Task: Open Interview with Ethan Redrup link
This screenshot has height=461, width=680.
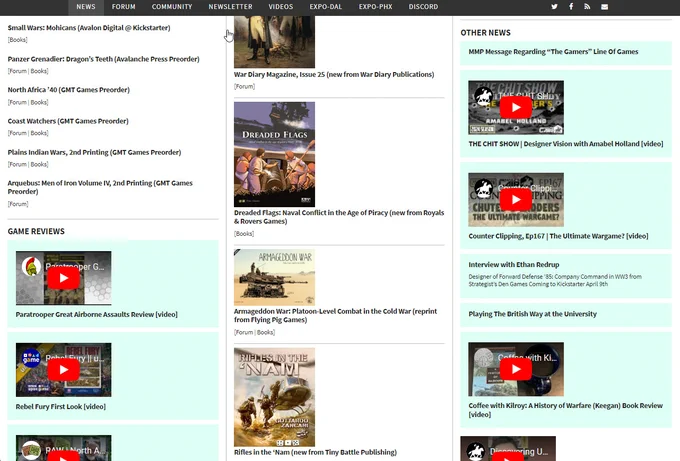Action: point(514,265)
